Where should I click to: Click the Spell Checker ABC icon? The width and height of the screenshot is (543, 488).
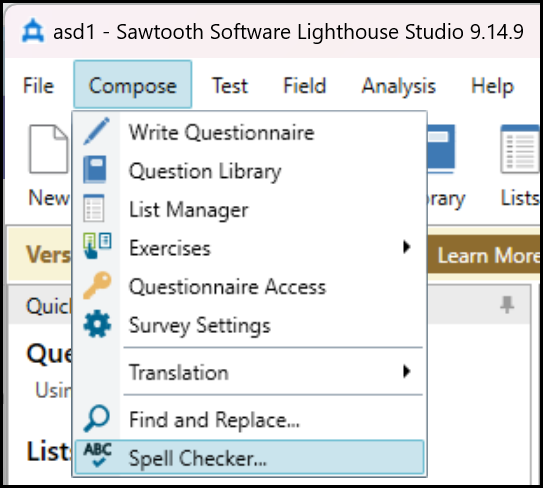[x=98, y=455]
